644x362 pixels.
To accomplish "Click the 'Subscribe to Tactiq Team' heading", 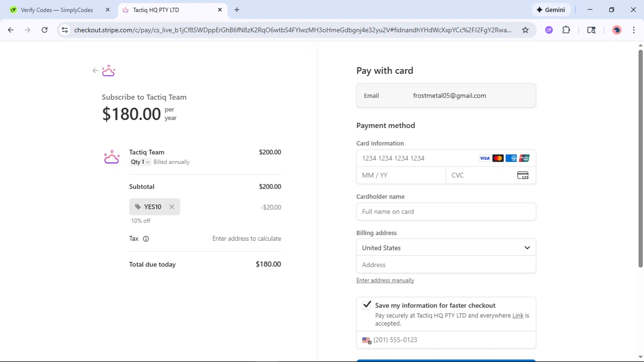I will 144,97.
